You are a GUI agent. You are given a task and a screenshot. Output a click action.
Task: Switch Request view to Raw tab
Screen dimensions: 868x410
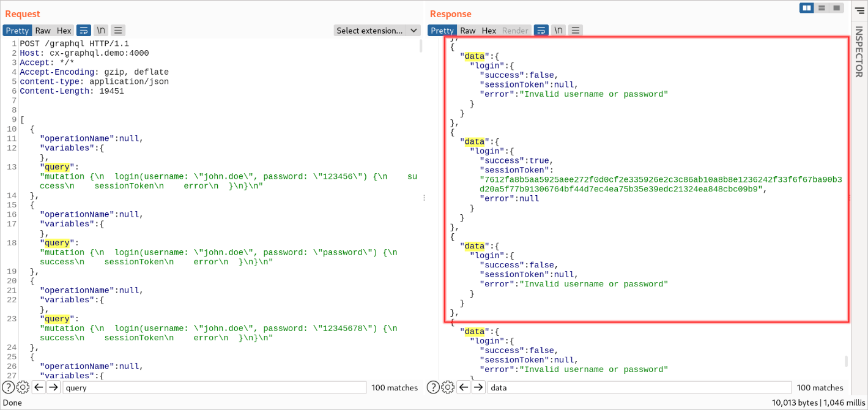pos(43,31)
